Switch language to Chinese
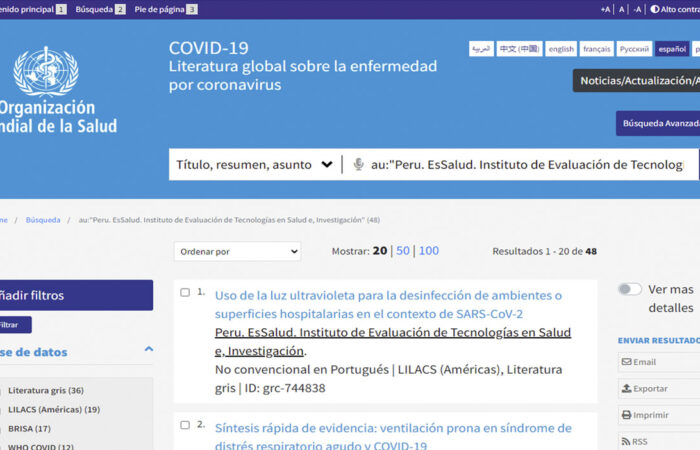This screenshot has height=450, width=700. (519, 49)
